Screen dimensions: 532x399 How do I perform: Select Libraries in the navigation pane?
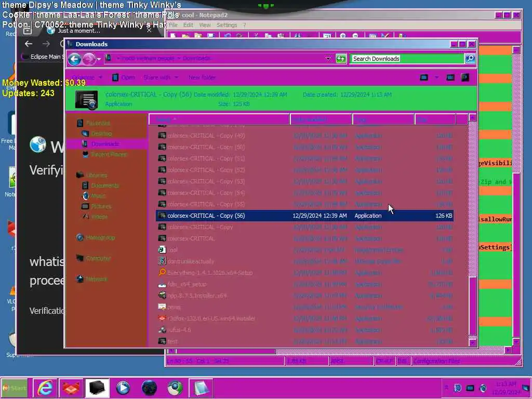(96, 175)
